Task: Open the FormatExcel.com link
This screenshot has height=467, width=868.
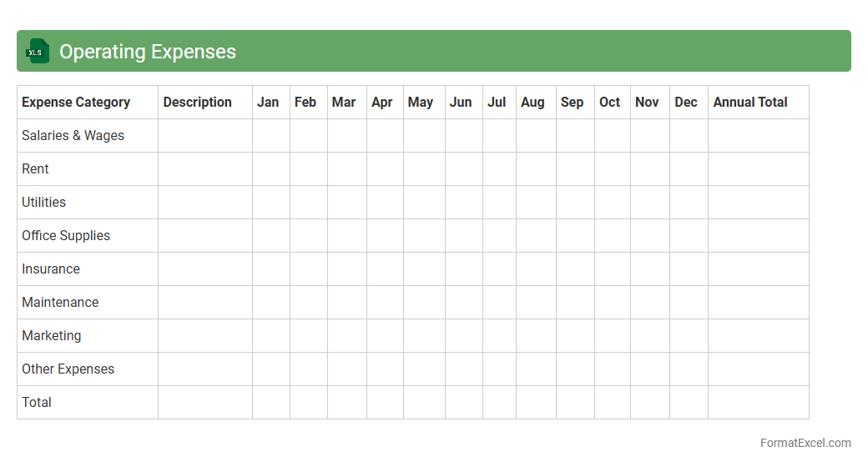Action: click(x=805, y=443)
